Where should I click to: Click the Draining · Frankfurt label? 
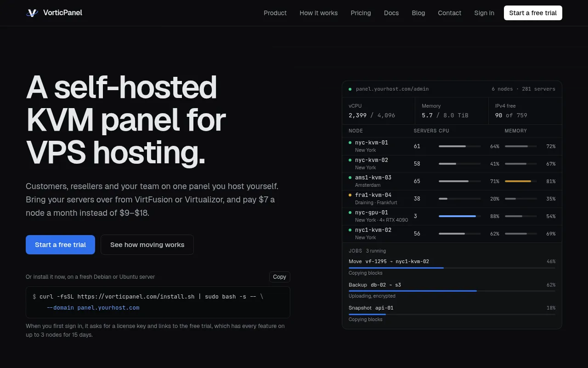pos(376,202)
